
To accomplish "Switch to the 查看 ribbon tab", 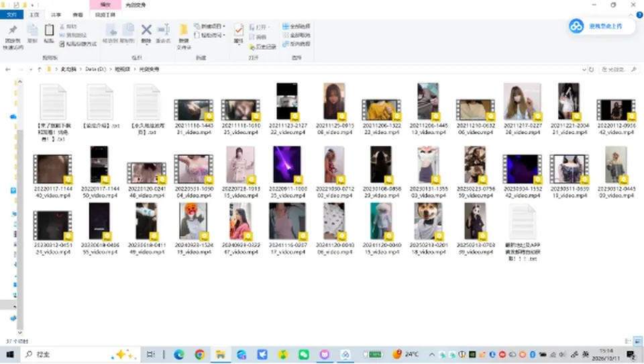I will [78, 15].
